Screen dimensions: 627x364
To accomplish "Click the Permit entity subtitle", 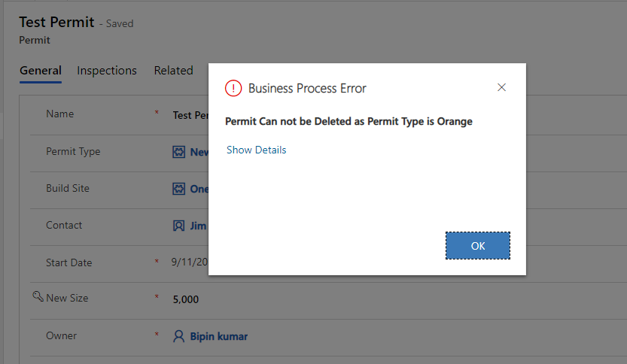I will click(35, 41).
